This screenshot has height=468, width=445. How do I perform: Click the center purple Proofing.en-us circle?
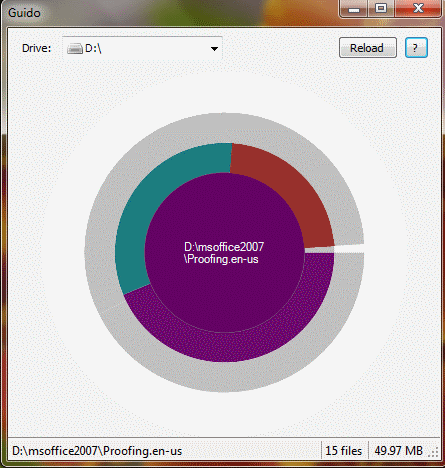224,253
